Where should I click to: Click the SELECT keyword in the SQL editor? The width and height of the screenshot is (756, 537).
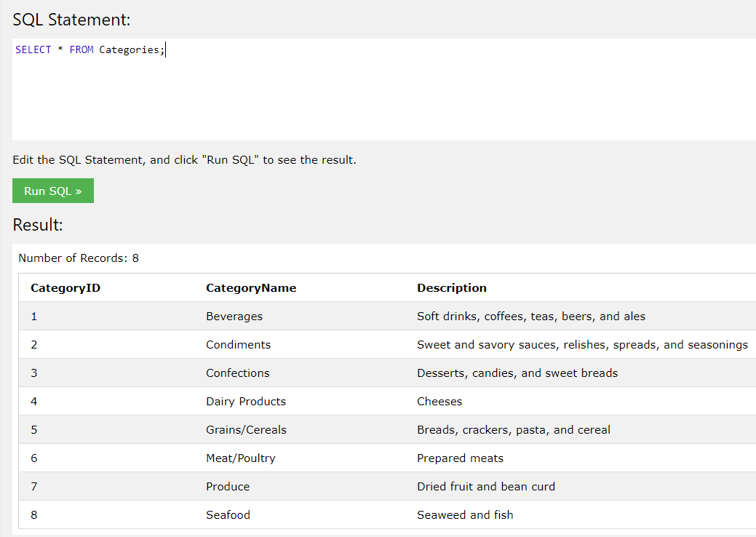pos(33,49)
